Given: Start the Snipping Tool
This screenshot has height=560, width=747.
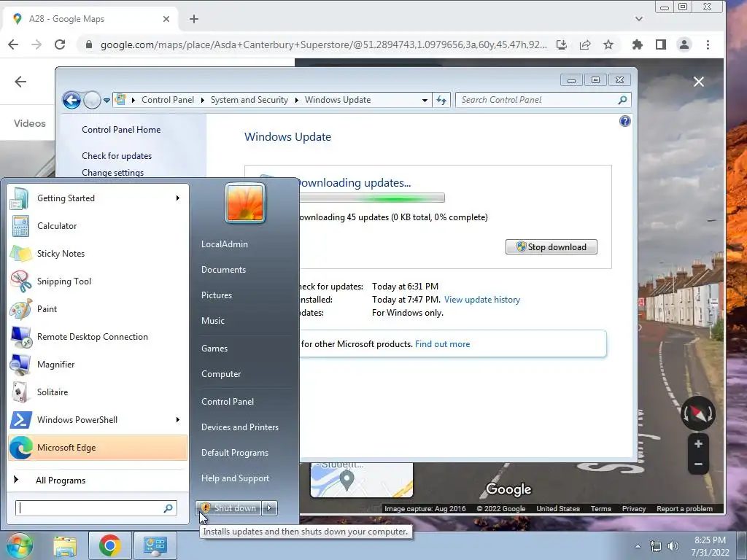Looking at the screenshot, I should pos(98,281).
